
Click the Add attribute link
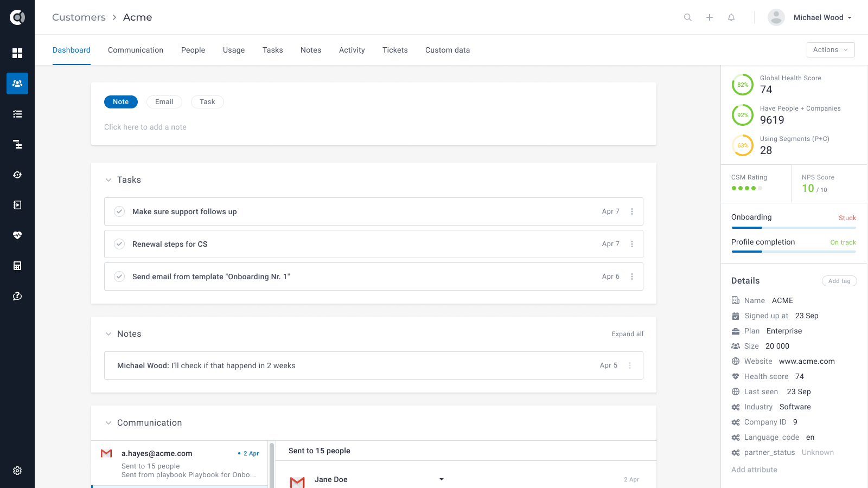754,470
